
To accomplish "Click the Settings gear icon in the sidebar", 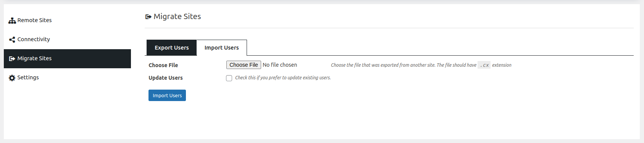I will tap(12, 78).
